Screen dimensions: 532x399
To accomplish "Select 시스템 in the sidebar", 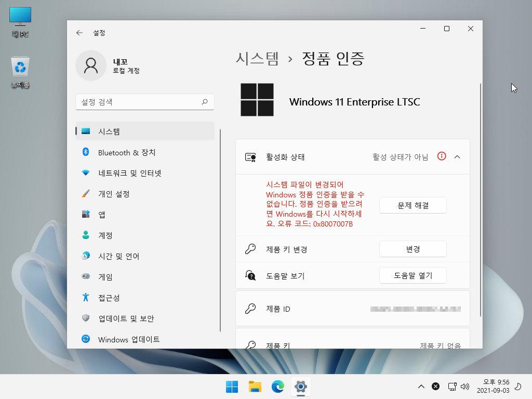I will (145, 131).
